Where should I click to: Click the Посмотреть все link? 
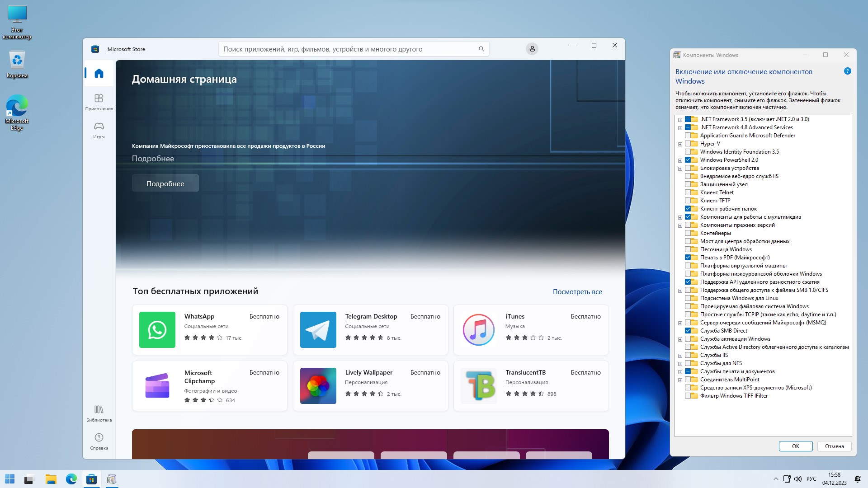tap(577, 292)
